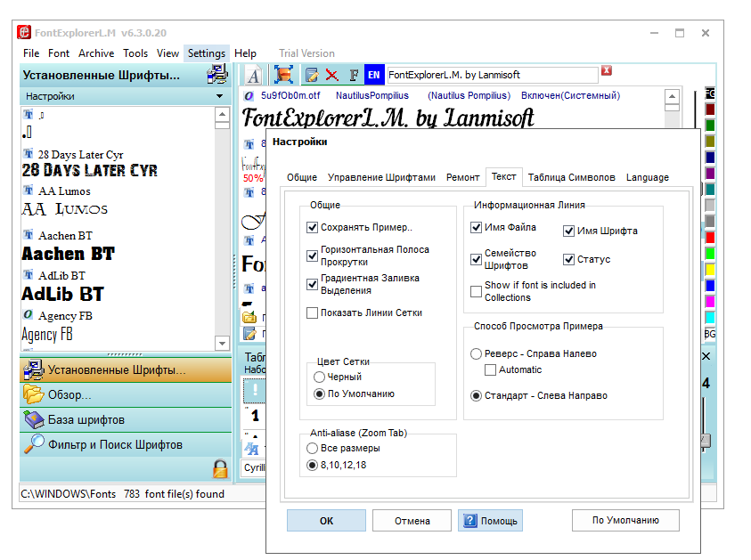Viewport: 751px width, 560px height.
Task: Toggle Имя Файла checkbox
Action: tap(476, 227)
